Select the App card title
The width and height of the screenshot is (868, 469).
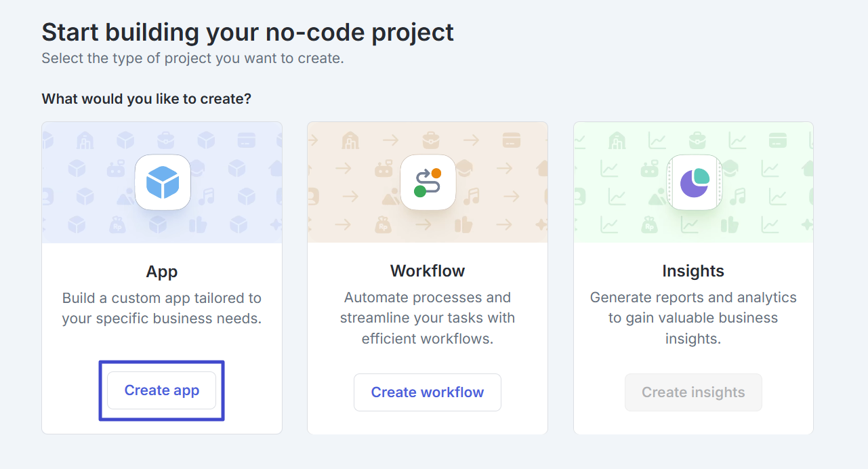pos(162,272)
